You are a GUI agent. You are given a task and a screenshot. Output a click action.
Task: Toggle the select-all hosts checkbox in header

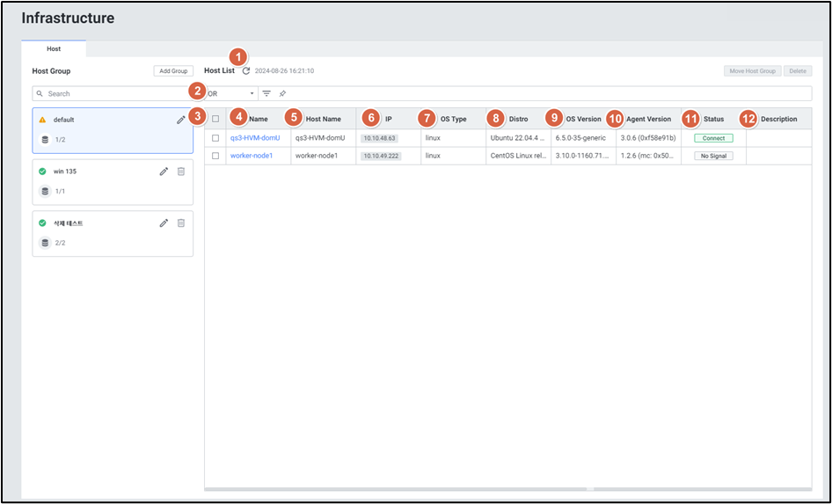tap(215, 119)
